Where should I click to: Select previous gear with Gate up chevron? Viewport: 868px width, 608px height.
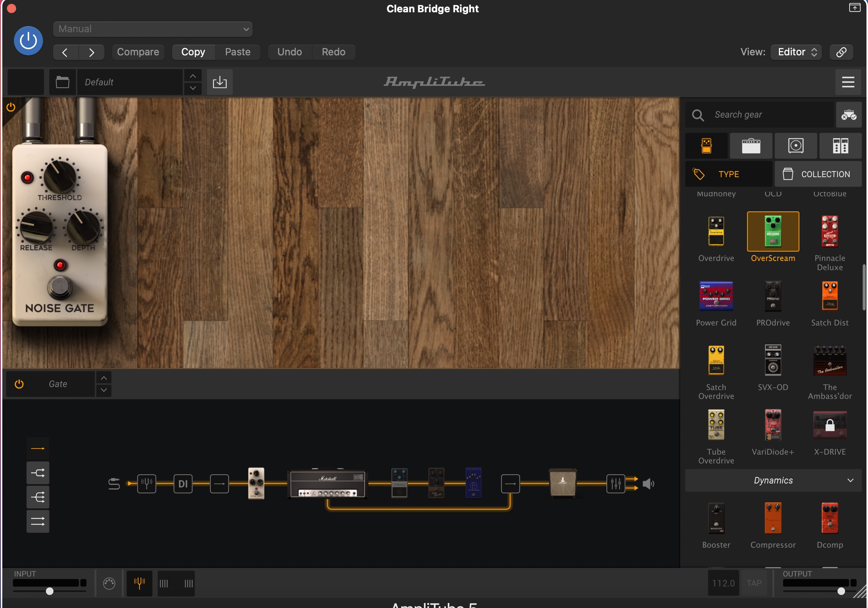(x=104, y=378)
